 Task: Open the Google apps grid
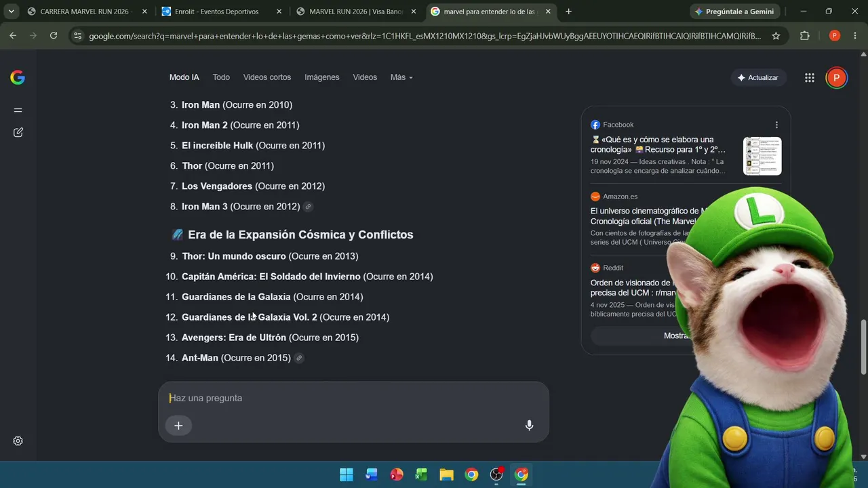click(x=809, y=77)
